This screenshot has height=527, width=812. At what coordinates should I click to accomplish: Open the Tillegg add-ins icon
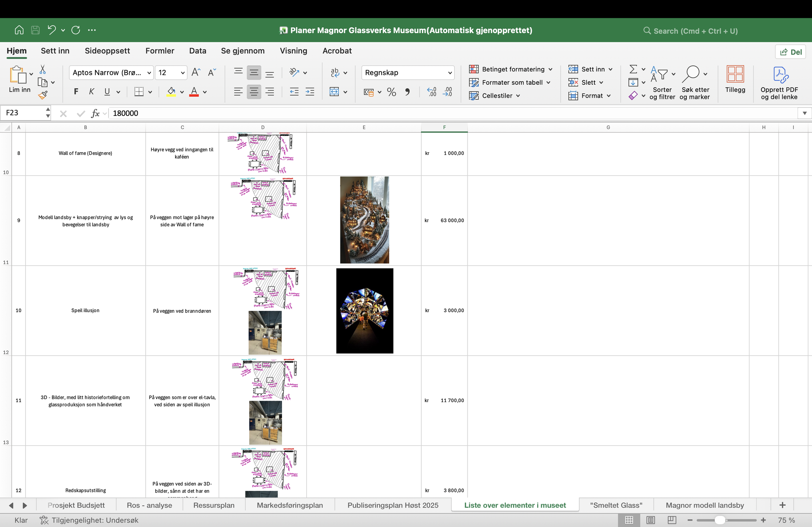click(735, 79)
